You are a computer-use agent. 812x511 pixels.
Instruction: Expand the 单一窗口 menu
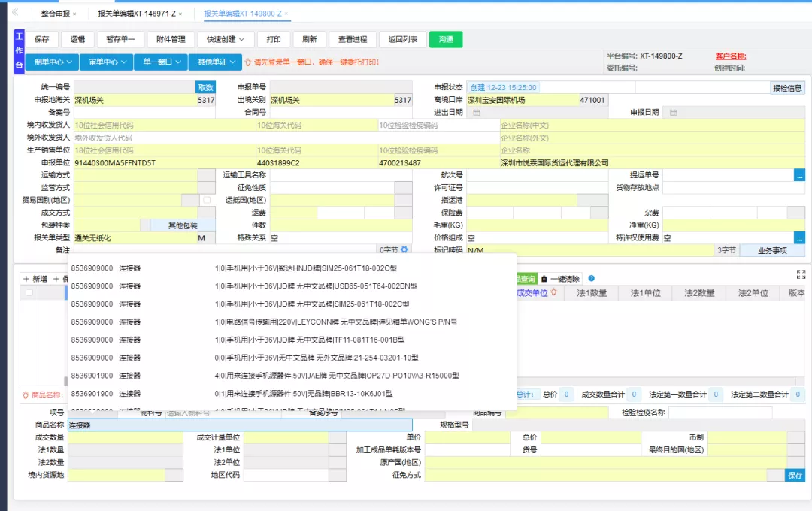point(162,62)
